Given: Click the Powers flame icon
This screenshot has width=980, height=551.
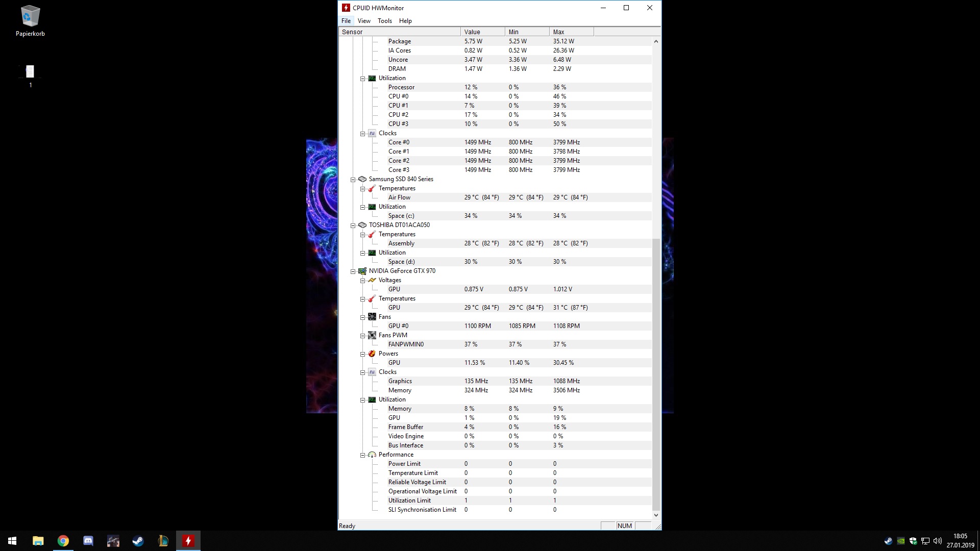Looking at the screenshot, I should [372, 354].
